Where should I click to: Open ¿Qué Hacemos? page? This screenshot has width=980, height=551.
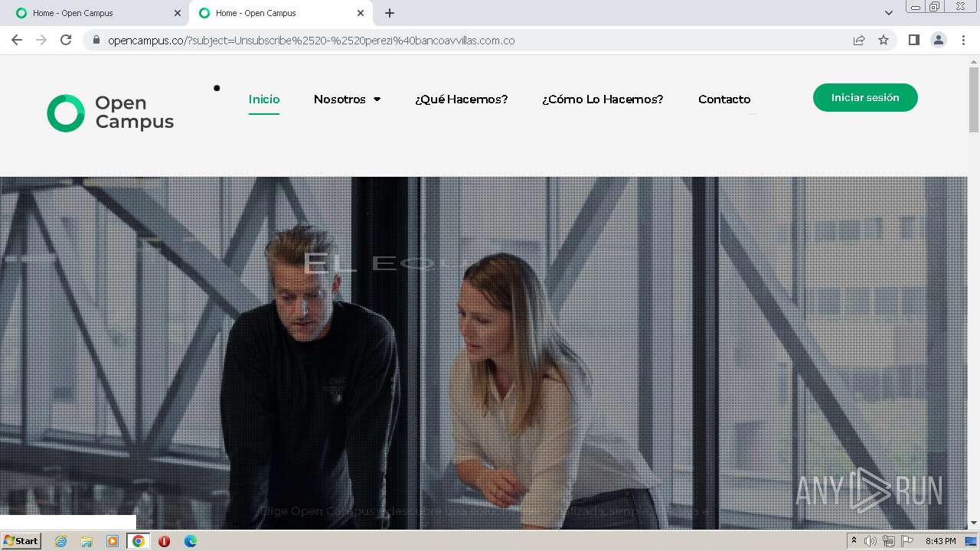click(x=461, y=99)
